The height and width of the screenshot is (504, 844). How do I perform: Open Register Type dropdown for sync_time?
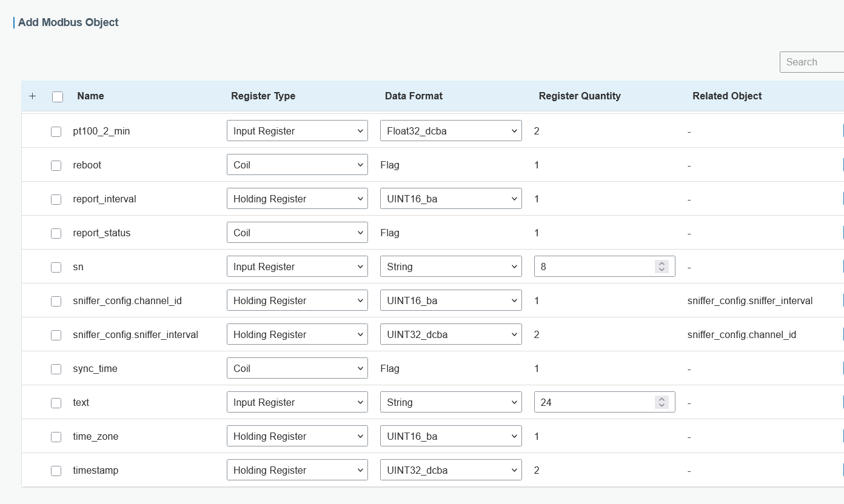tap(297, 368)
